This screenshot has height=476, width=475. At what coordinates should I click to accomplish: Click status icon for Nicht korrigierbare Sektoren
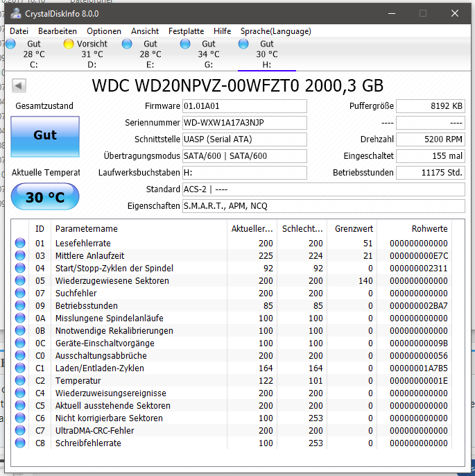[20, 418]
